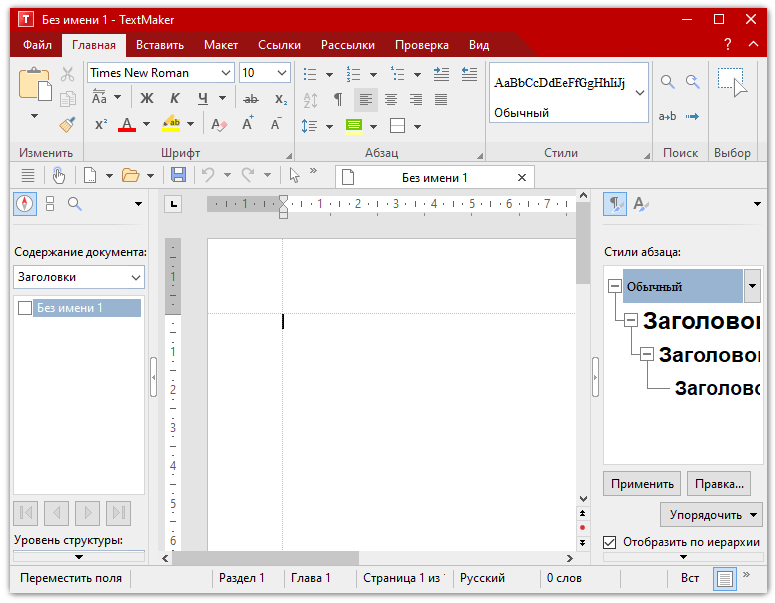Switch to the 'Рассылки' ribbon tab

coord(347,45)
